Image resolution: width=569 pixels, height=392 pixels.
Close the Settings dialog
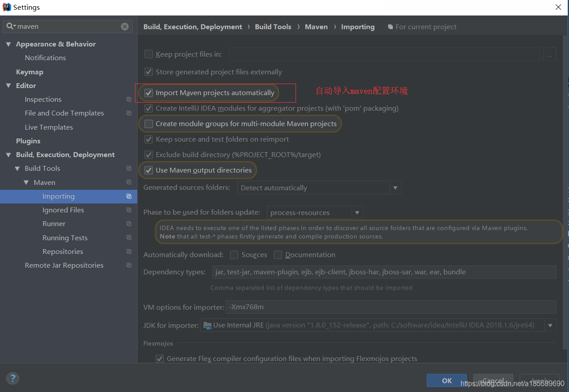[x=558, y=7]
